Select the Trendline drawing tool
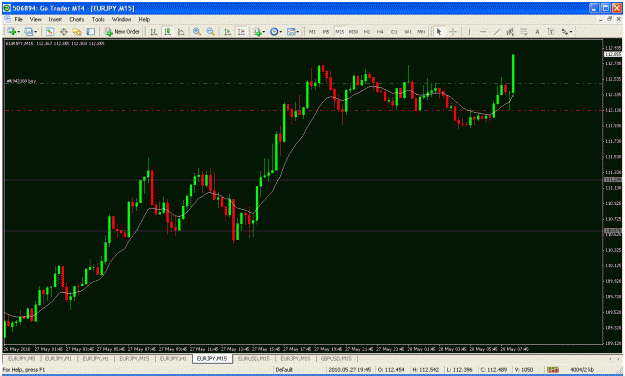Screen dimensions: 625x376 point(497,31)
